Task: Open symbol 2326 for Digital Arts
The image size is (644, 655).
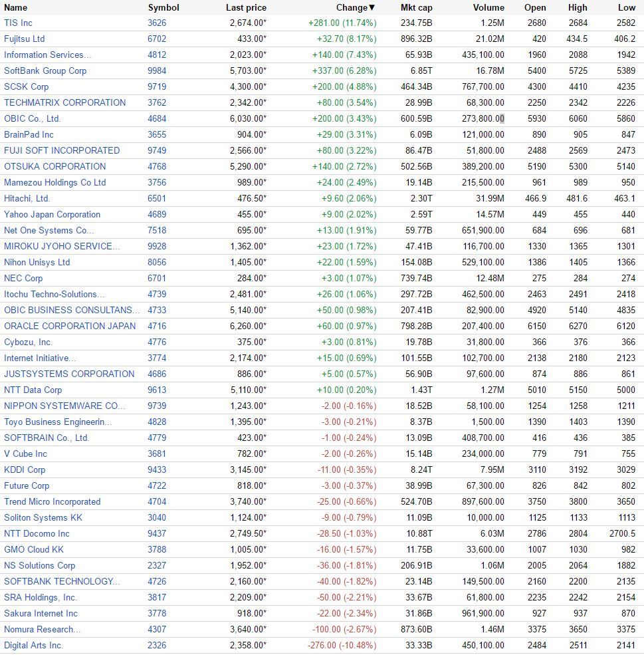Action: 157,646
